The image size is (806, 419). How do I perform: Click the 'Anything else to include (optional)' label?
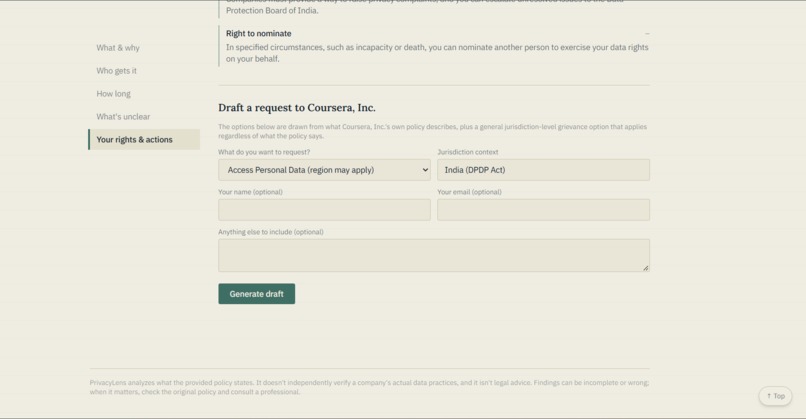pyautogui.click(x=271, y=232)
